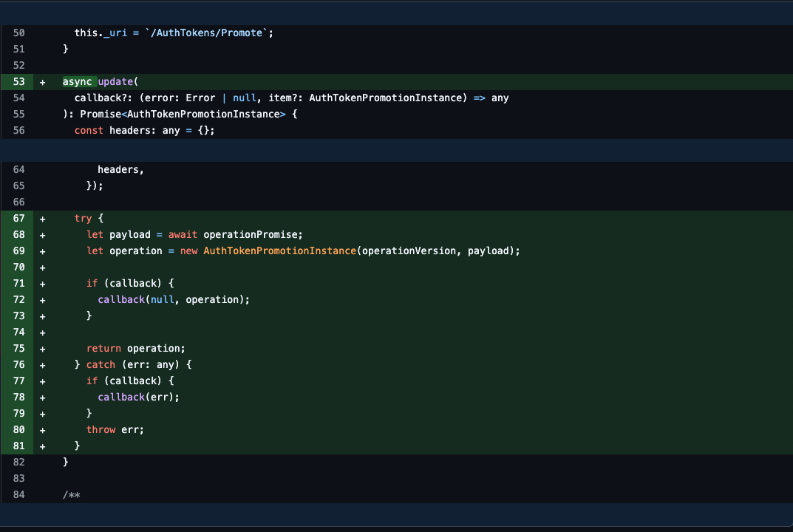The height and width of the screenshot is (532, 793).
Task: Click the plus marker on line 74
Action: pos(42,332)
